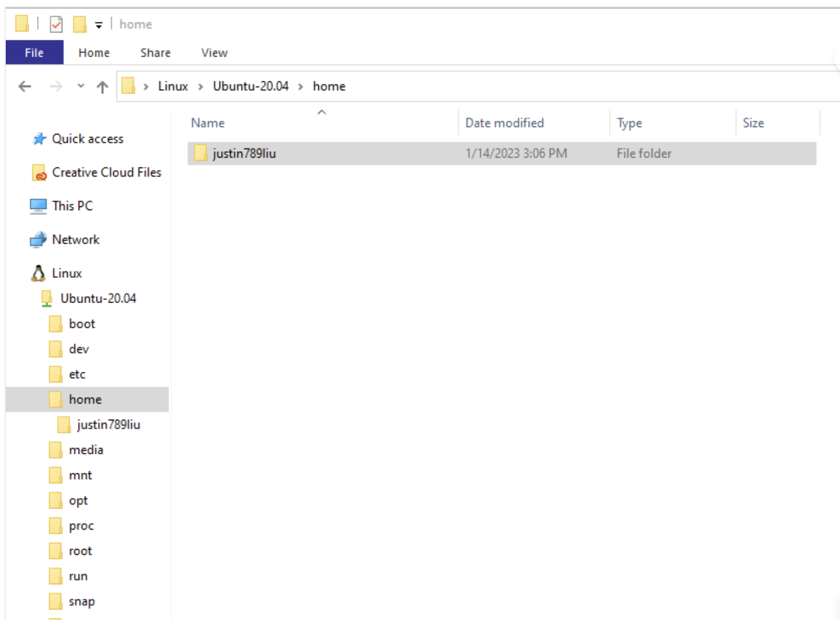Click the Up one level arrow
This screenshot has width=840, height=620.
pyautogui.click(x=102, y=86)
